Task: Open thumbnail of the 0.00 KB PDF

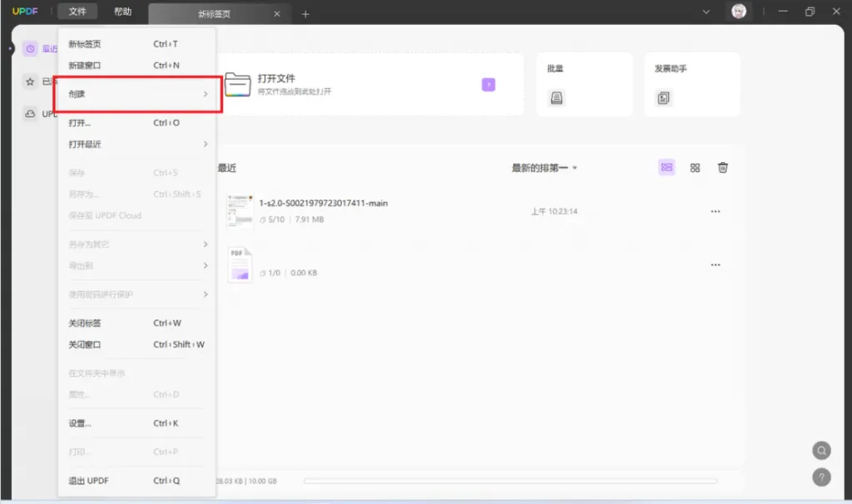Action: 240,264
